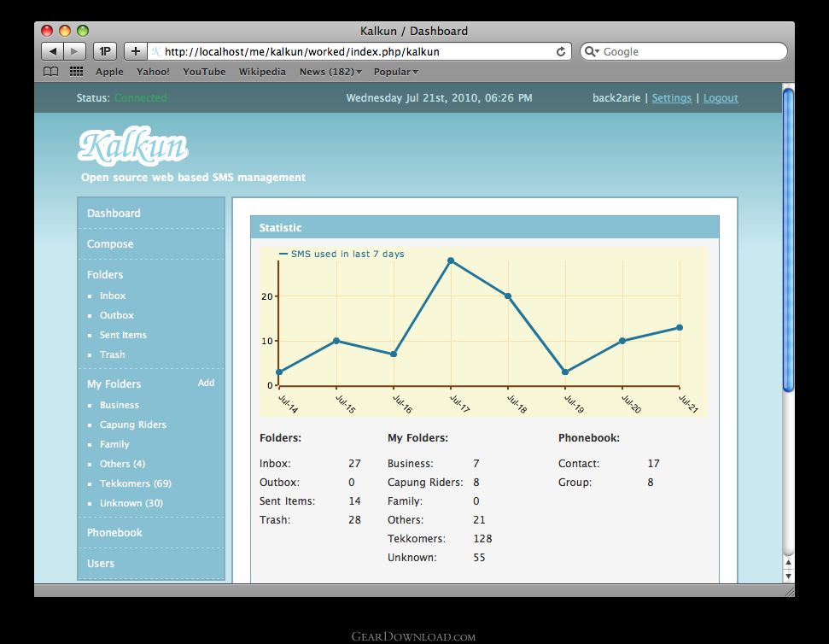
Task: Show Top Sites grid icon
Action: tap(77, 72)
